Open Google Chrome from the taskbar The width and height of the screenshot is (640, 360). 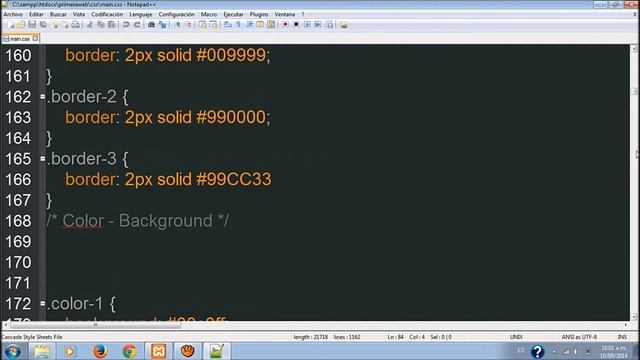click(129, 351)
